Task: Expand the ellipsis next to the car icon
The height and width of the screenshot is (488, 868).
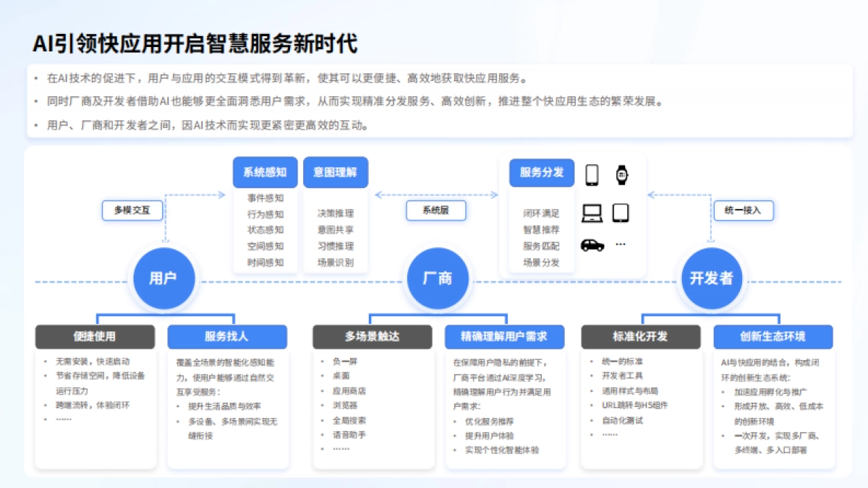Action: pos(621,244)
